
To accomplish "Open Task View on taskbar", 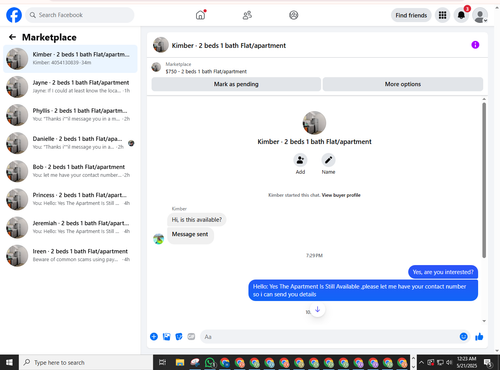I will [x=162, y=362].
